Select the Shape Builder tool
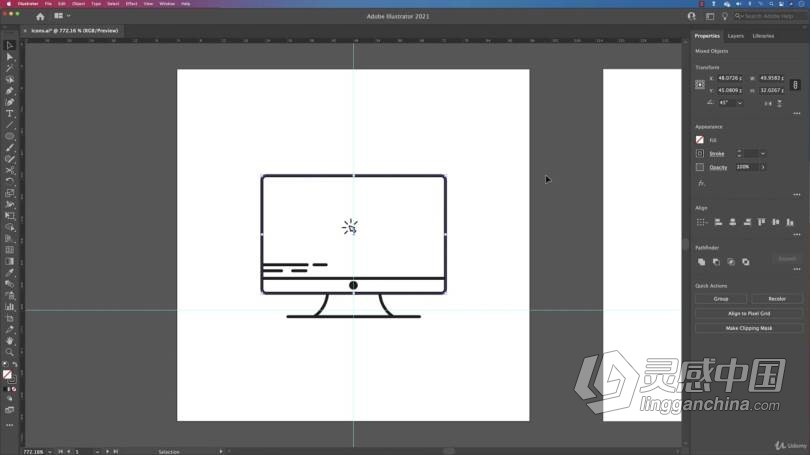Viewport: 810px width, 455px height. 10,227
